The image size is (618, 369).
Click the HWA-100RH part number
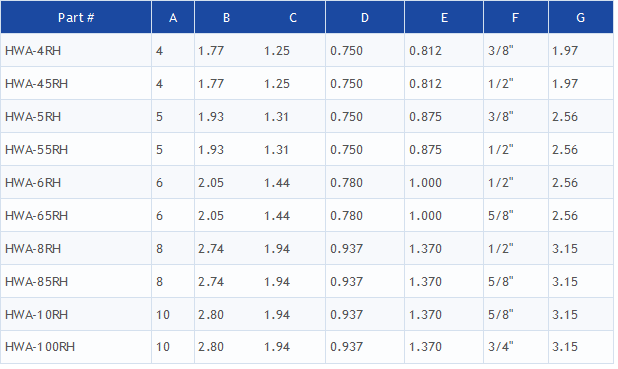pos(40,347)
